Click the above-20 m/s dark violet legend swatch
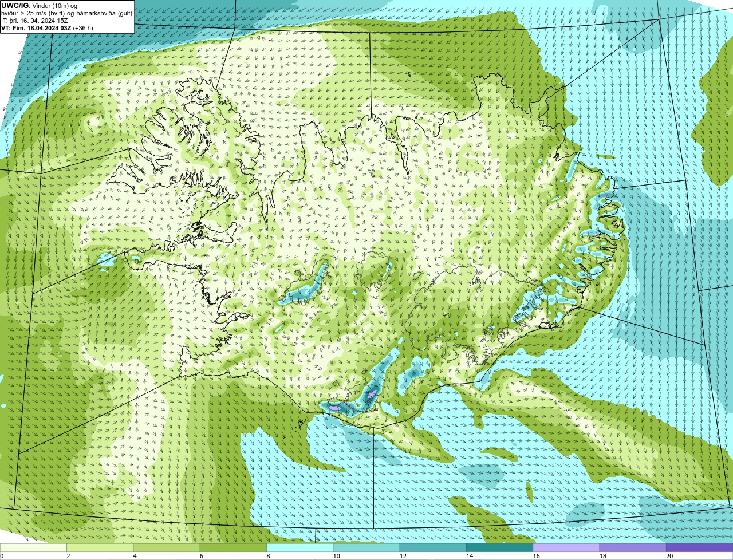 pyautogui.click(x=699, y=547)
